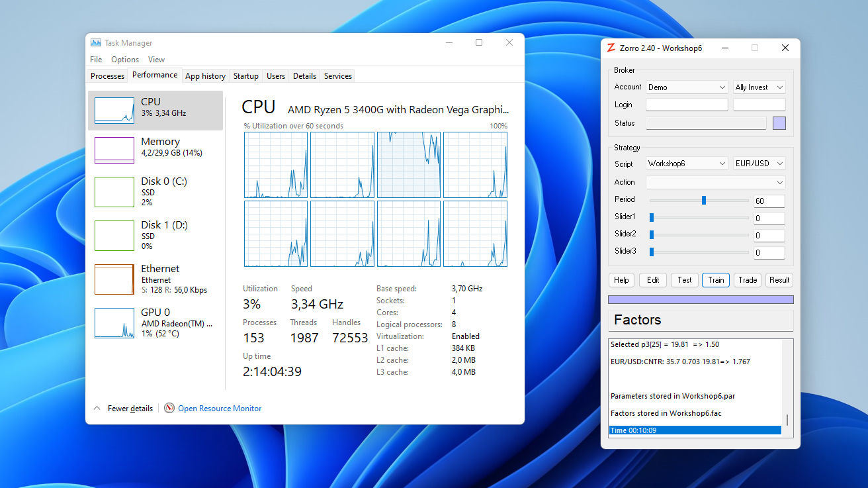
Task: Select the Ethernet graph thumbnail
Action: coord(114,279)
